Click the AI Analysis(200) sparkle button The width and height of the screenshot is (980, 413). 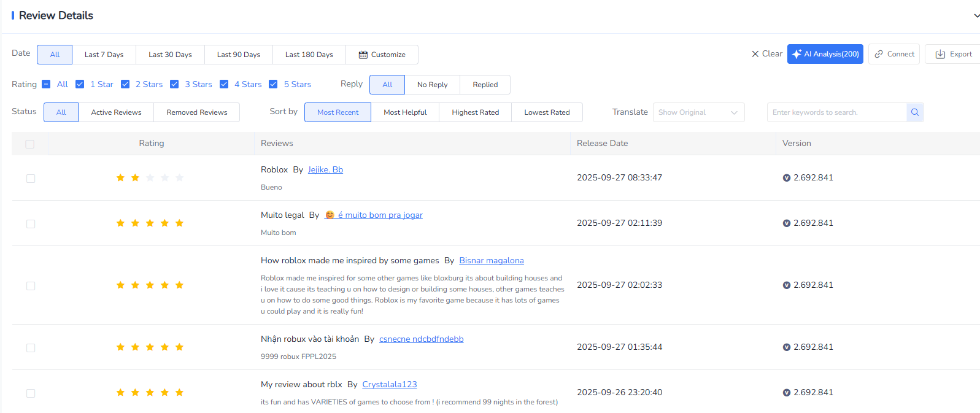(825, 54)
